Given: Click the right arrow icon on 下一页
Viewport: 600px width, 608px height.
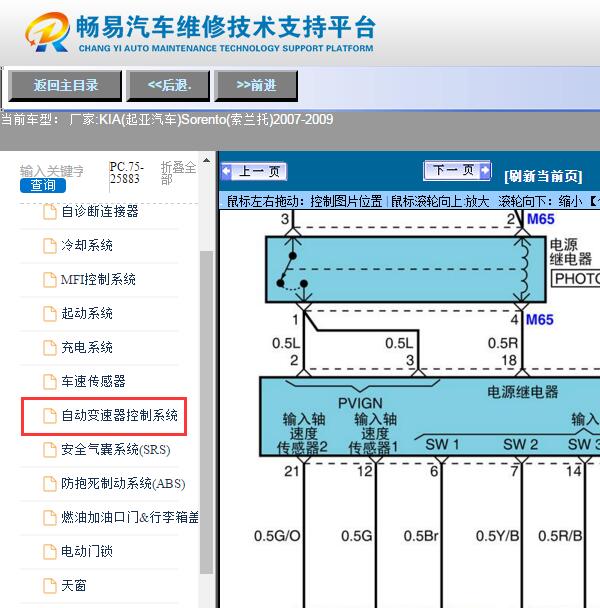Looking at the screenshot, I should [x=485, y=171].
